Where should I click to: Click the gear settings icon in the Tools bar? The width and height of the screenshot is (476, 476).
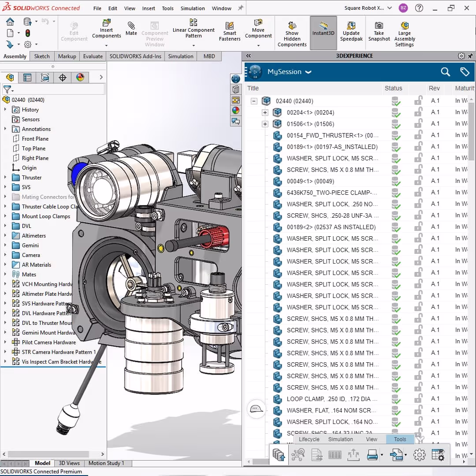tap(419, 455)
